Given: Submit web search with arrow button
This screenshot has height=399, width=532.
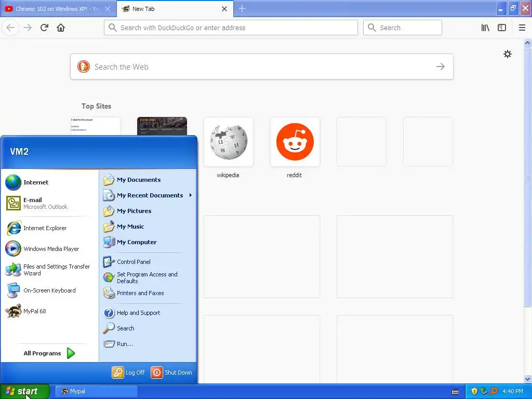Looking at the screenshot, I should (441, 66).
